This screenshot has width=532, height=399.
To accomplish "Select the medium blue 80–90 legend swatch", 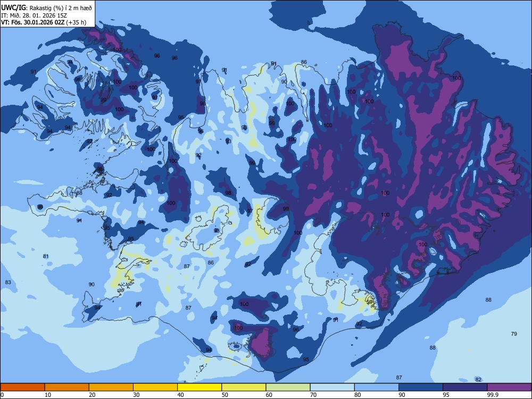I will click(x=377, y=387).
